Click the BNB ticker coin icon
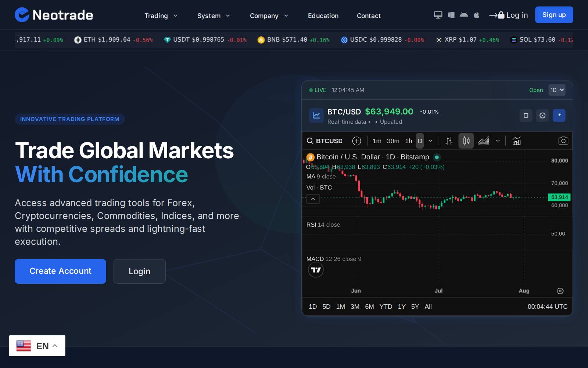Viewport: 588px width, 368px height. coord(261,40)
